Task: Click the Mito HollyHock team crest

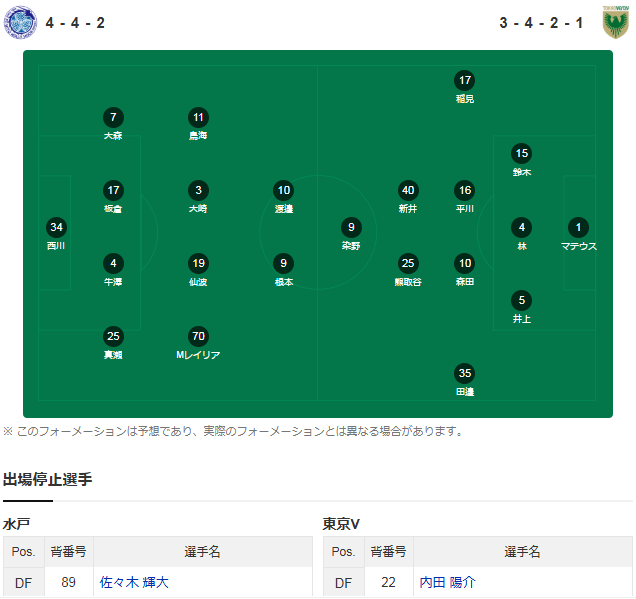Action: pos(20,22)
